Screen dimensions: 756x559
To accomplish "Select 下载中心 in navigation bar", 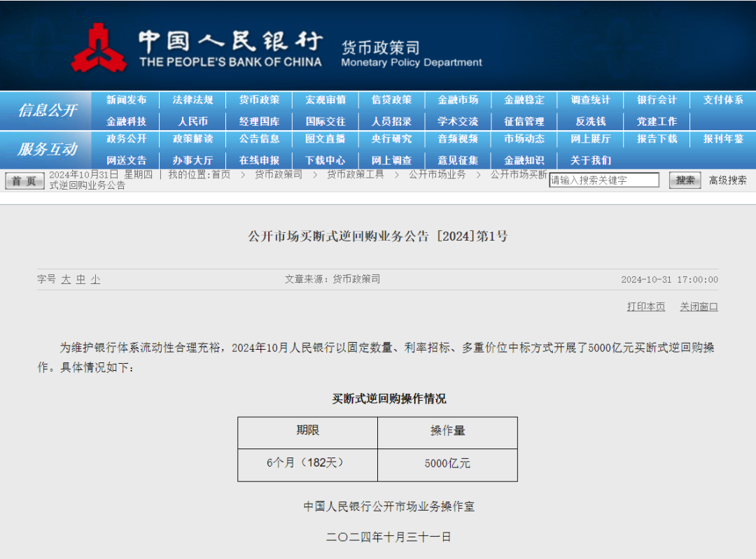I will coord(325,160).
